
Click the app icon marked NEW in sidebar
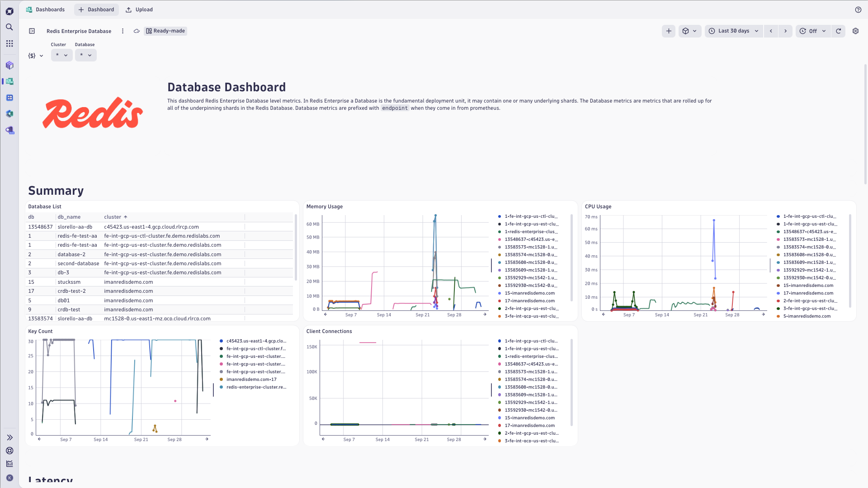point(9,130)
